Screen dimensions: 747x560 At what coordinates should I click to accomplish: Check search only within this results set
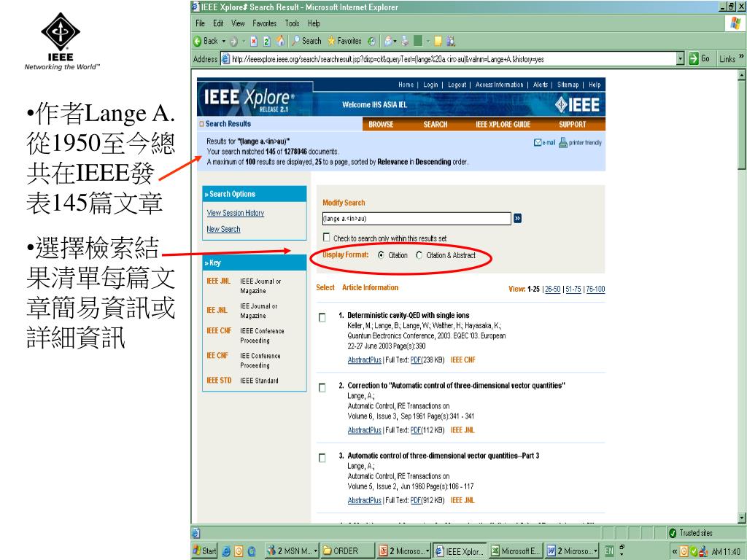click(326, 237)
